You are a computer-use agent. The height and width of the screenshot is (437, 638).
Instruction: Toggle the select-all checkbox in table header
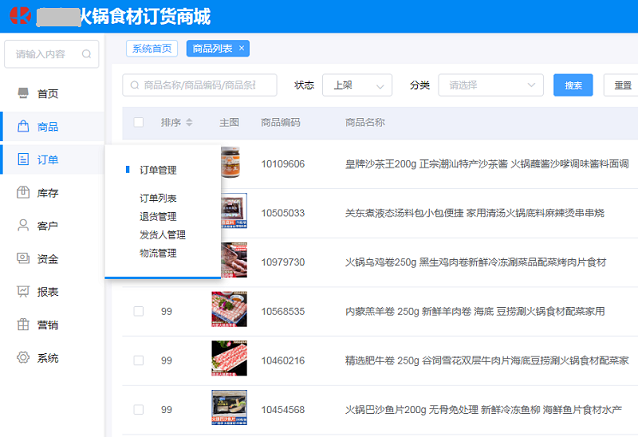138,122
